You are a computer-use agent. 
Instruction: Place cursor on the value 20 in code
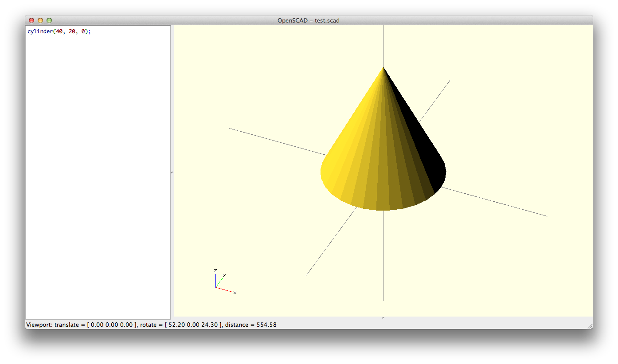[72, 32]
